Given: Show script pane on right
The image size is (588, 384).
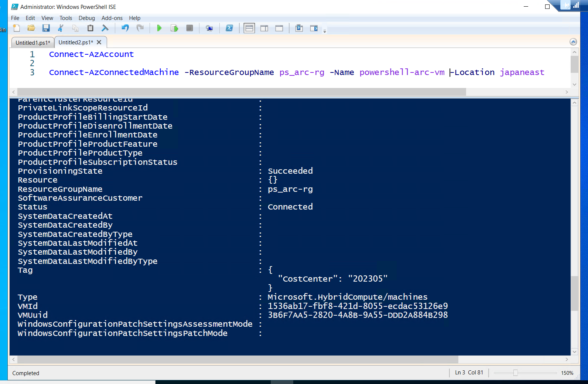Looking at the screenshot, I should click(x=264, y=28).
